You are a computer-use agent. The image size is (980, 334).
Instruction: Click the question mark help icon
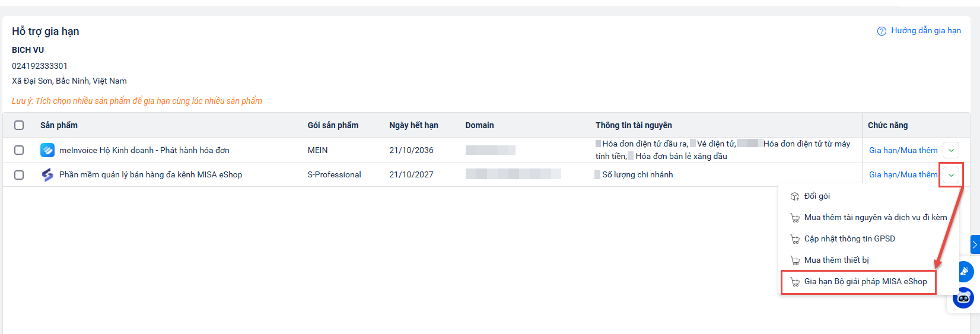click(882, 31)
